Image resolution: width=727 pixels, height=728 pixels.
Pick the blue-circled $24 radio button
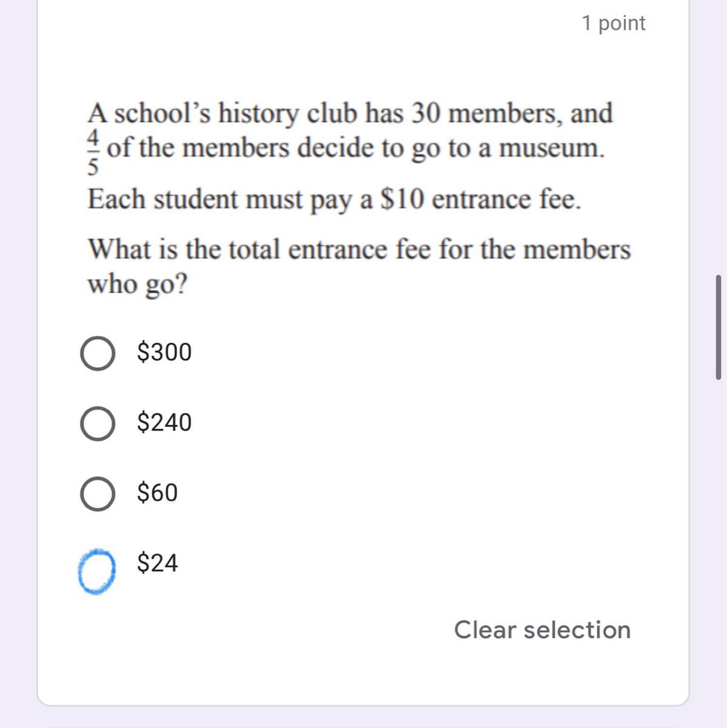pyautogui.click(x=97, y=571)
